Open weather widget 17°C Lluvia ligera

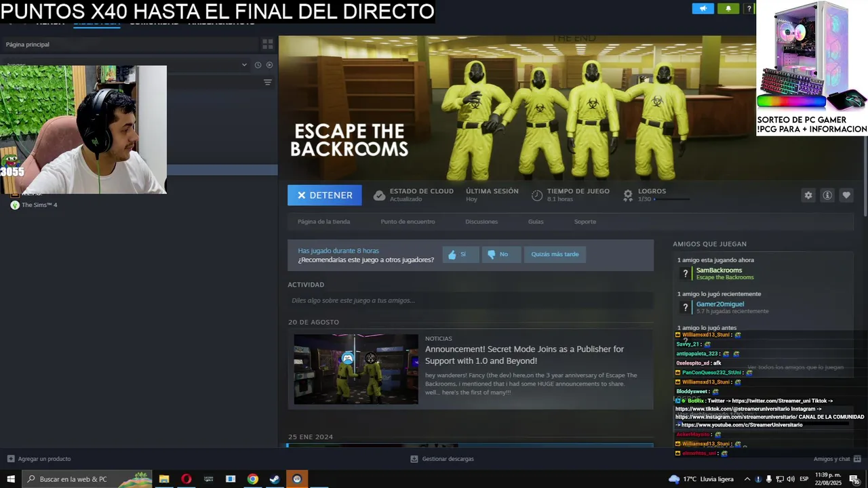(701, 479)
